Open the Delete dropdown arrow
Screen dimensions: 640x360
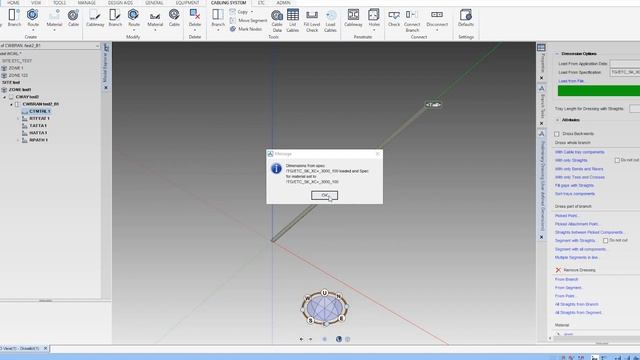pos(195,30)
